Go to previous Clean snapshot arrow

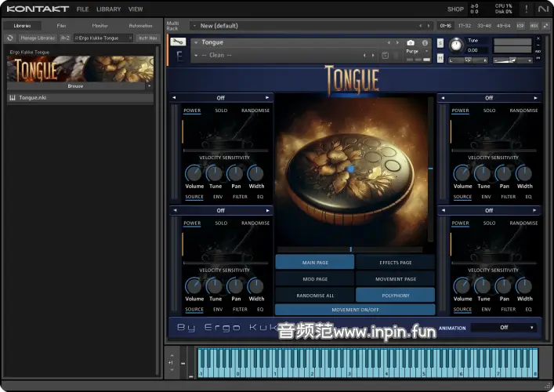tap(364, 56)
